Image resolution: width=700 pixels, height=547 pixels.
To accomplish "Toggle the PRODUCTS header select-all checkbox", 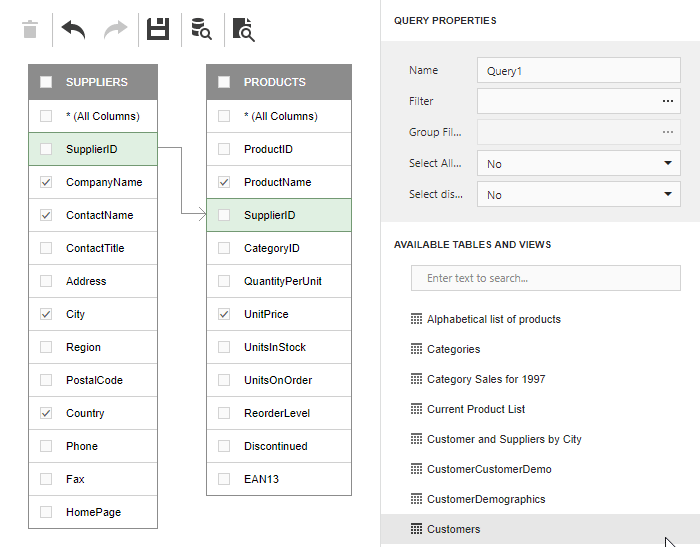I will coord(224,82).
